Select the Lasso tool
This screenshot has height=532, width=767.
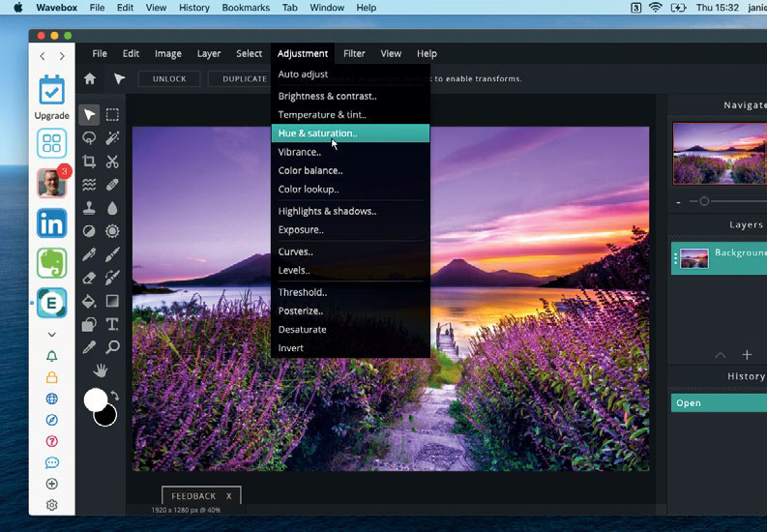(x=89, y=138)
